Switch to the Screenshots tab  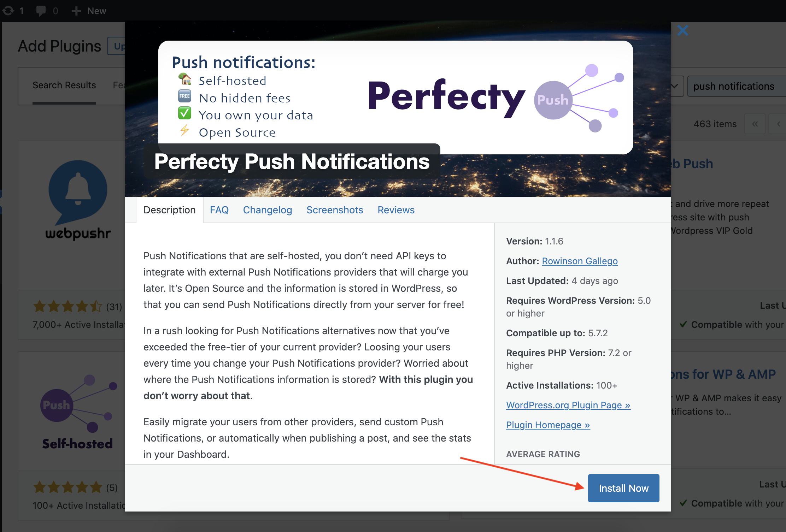334,209
